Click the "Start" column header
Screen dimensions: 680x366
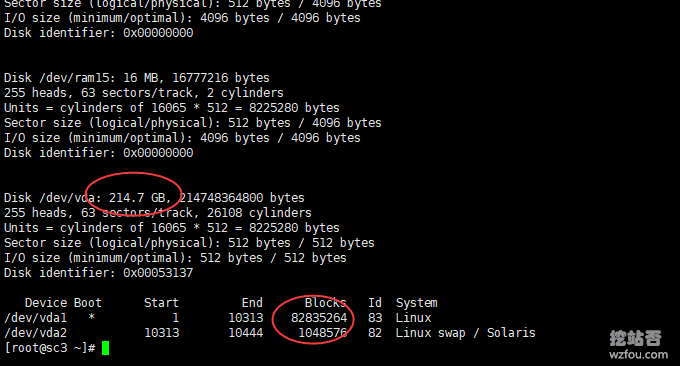pyautogui.click(x=161, y=303)
